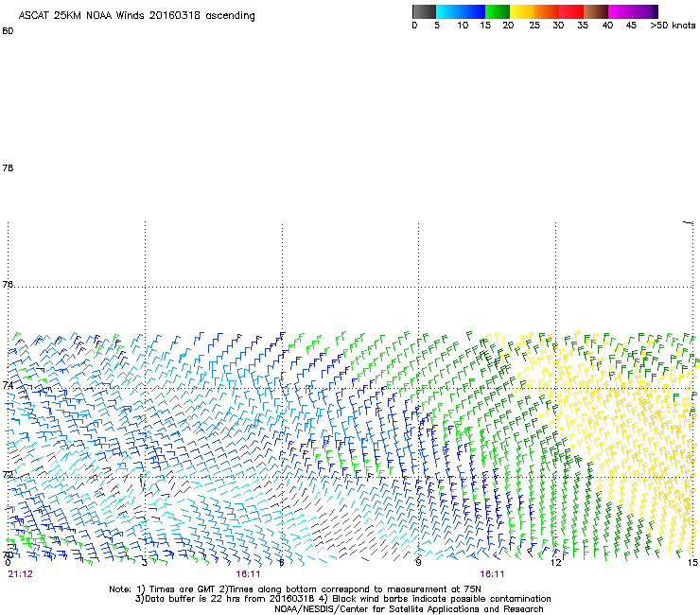Click the '16:11' time between longitudes 3 and 6
This screenshot has height=615, width=700.
coord(248,574)
